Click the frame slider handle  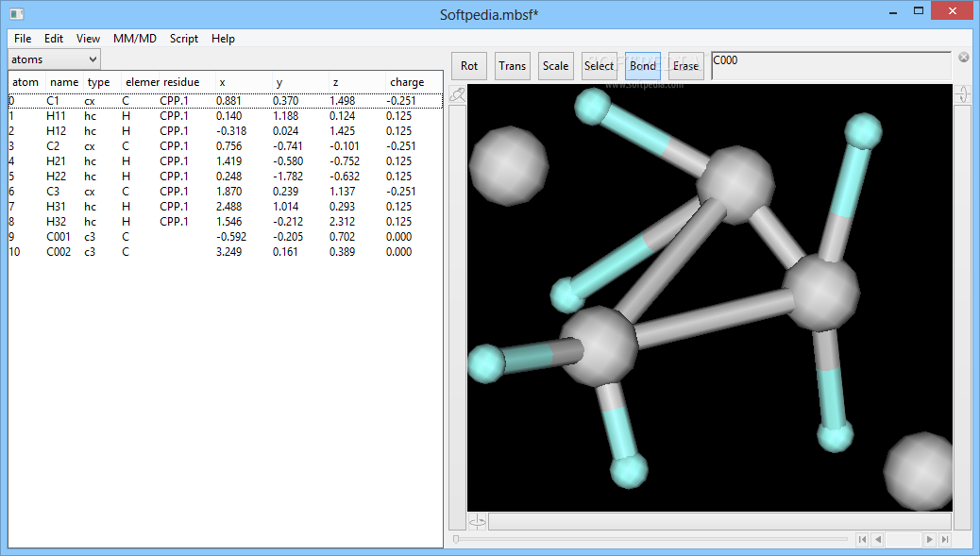point(456,539)
